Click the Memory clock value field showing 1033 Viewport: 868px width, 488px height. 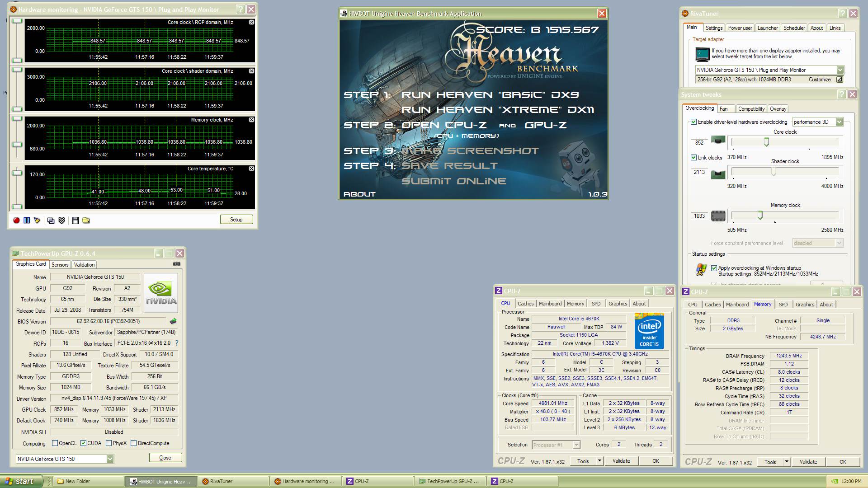coord(699,216)
